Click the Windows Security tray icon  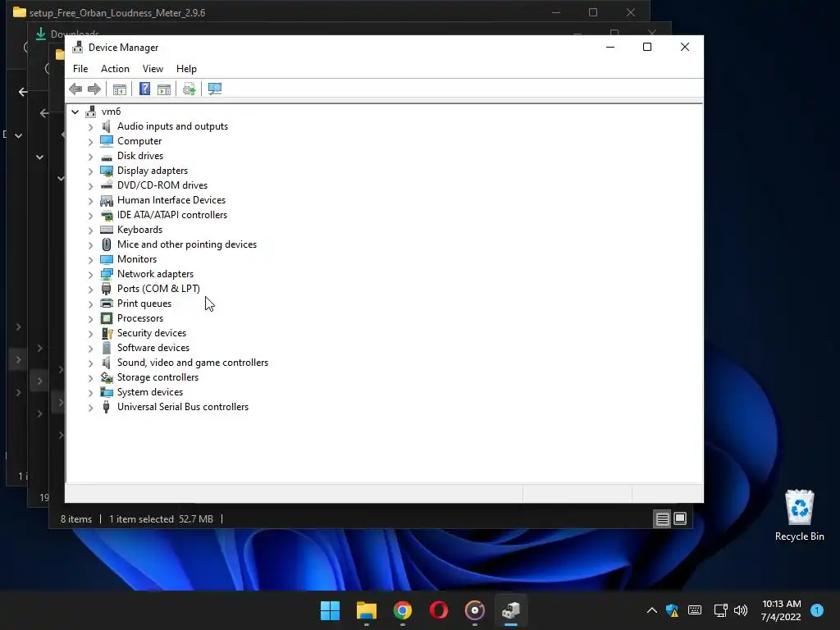(x=673, y=610)
